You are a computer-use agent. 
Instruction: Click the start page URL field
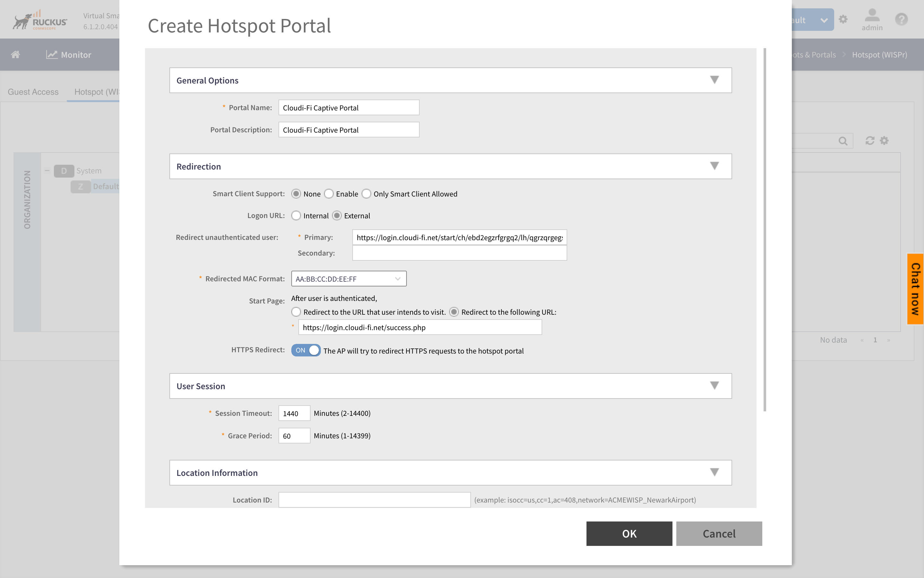420,327
